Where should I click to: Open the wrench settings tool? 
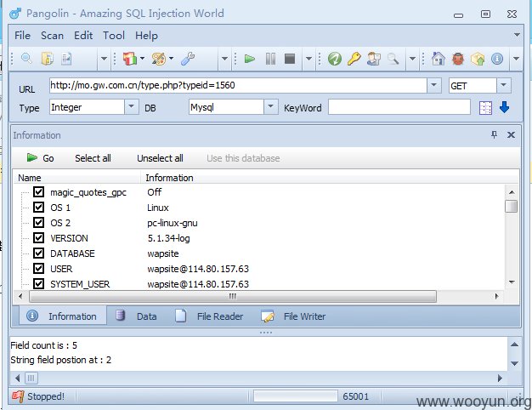188,59
